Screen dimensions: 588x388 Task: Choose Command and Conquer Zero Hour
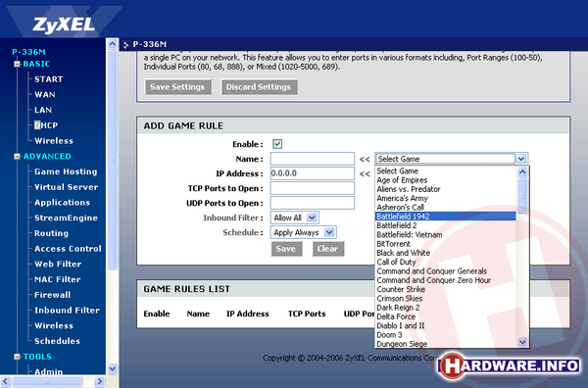446,280
